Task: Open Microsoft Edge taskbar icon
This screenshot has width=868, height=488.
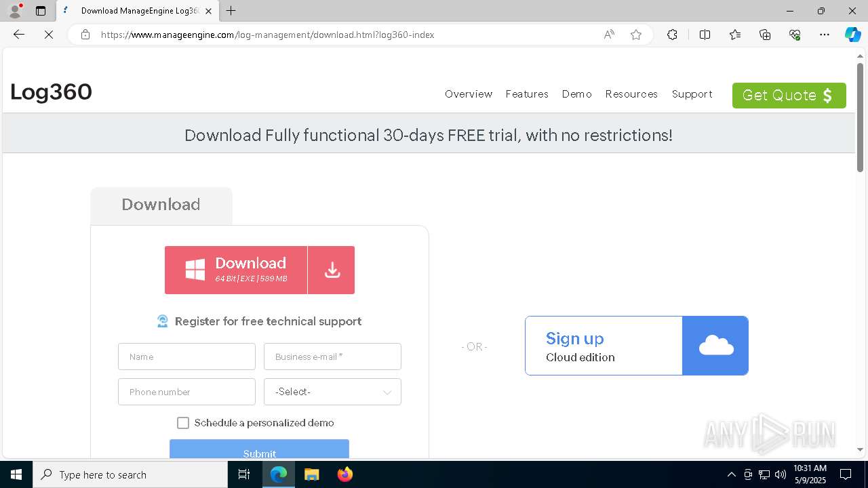Action: (279, 474)
